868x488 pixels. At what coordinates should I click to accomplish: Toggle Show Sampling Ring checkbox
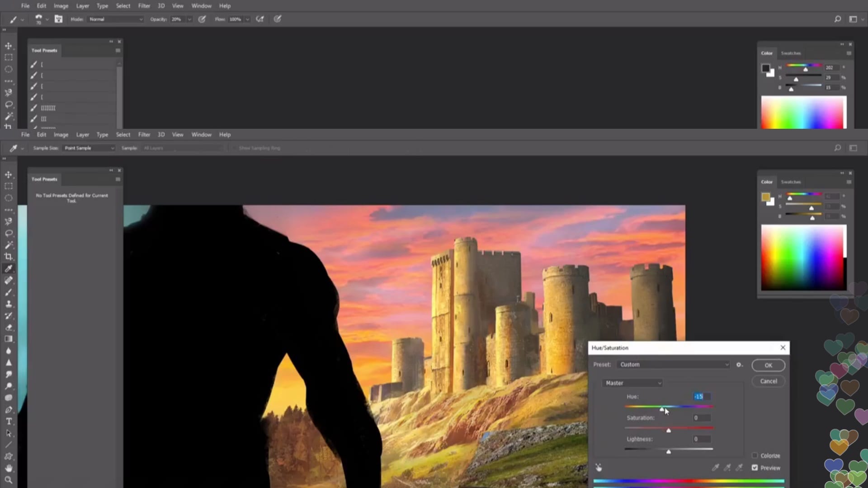coord(234,148)
